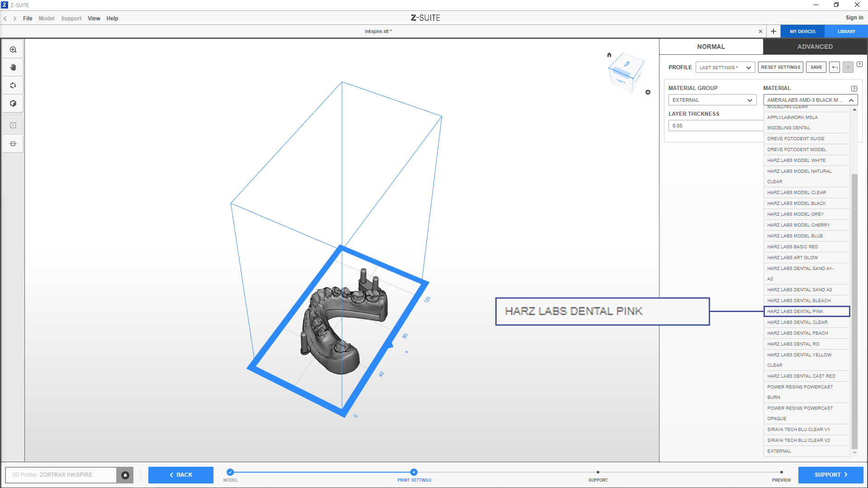Expand the Material Group dropdown
This screenshot has width=868, height=488.
(712, 100)
